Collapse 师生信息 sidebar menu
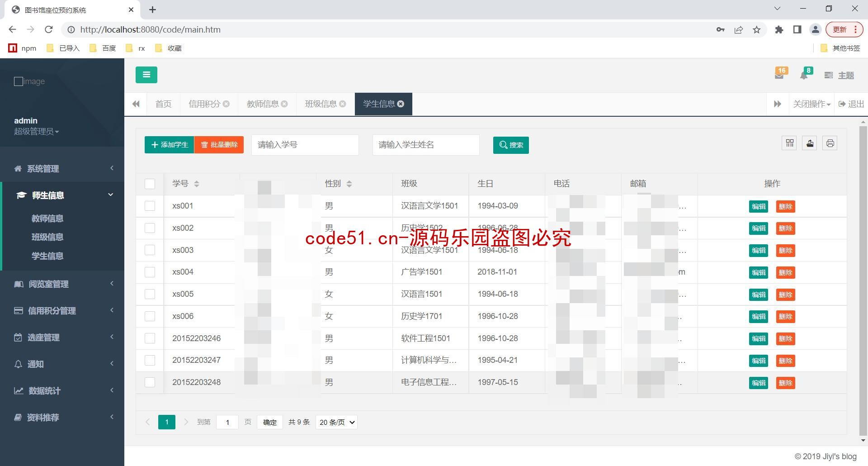The width and height of the screenshot is (868, 466). tap(62, 195)
